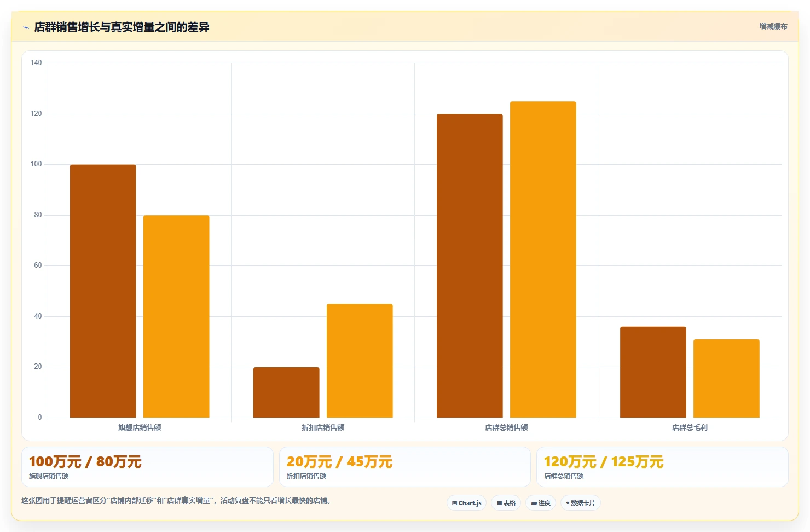
Task: Click the orange 店群总毛利 bar
Action: pos(726,378)
